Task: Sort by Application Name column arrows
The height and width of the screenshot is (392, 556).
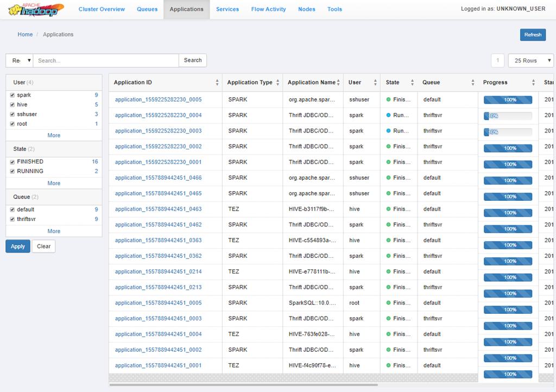Action: (x=338, y=83)
